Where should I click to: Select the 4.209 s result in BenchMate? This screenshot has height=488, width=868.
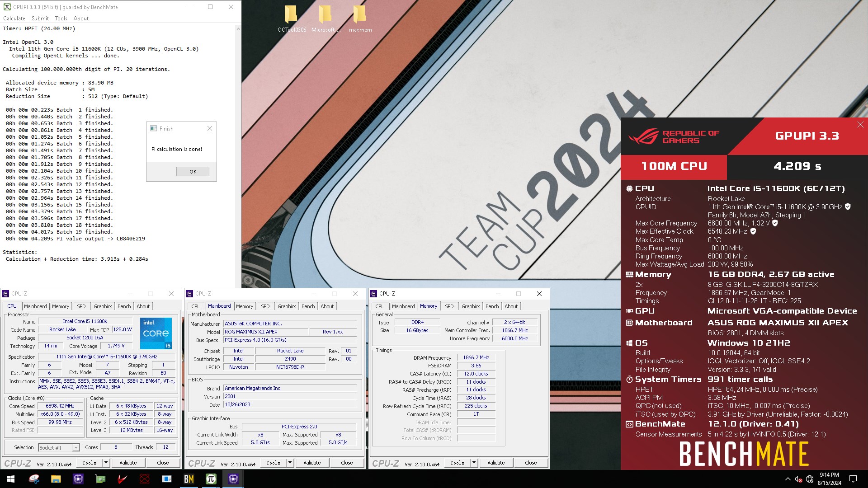[797, 166]
